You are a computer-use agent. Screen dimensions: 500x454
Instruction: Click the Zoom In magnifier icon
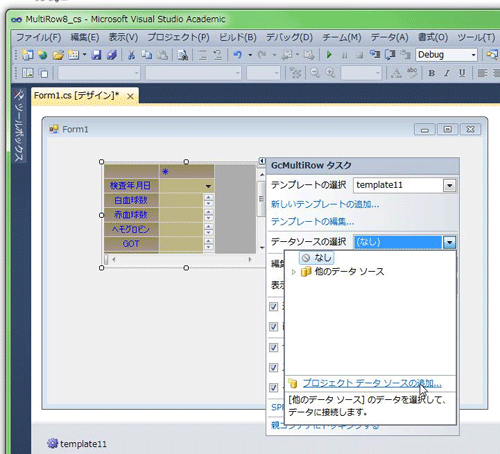330,73
